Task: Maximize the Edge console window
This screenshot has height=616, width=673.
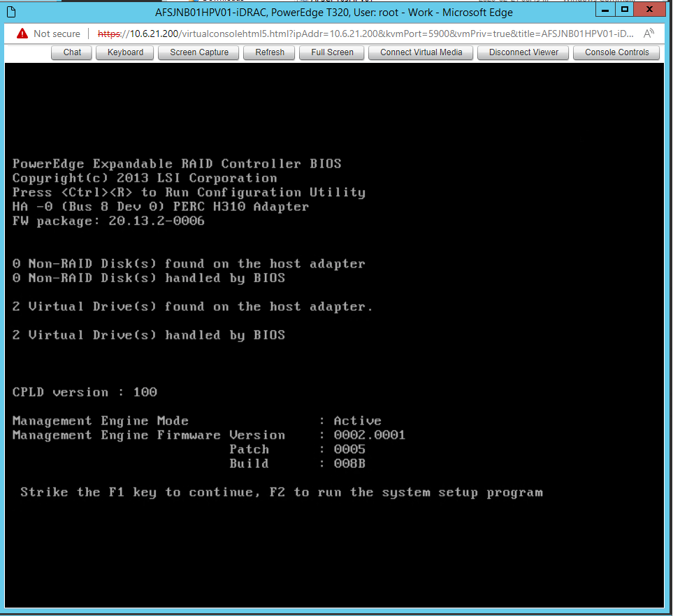Action: 625,9
